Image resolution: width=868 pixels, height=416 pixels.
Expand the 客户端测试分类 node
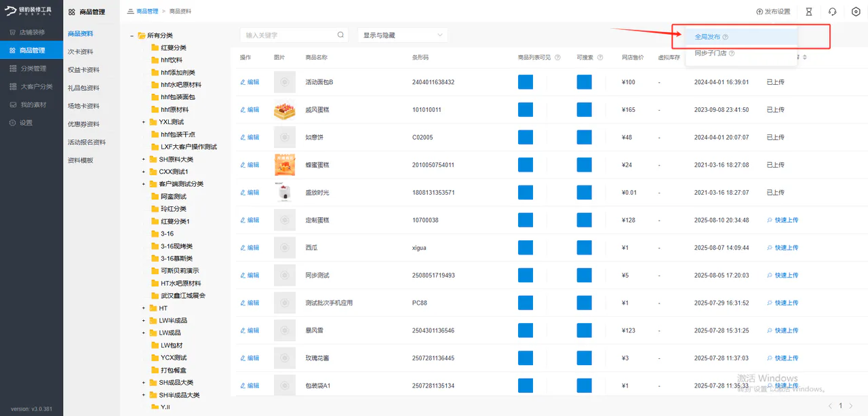(x=144, y=184)
